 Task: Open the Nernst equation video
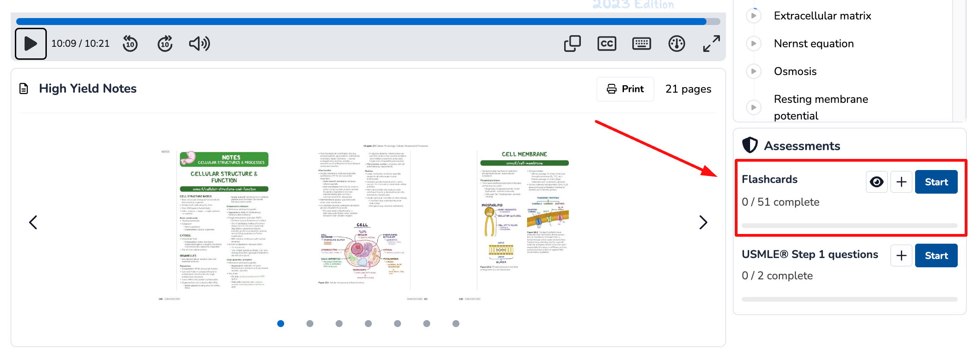click(x=814, y=44)
